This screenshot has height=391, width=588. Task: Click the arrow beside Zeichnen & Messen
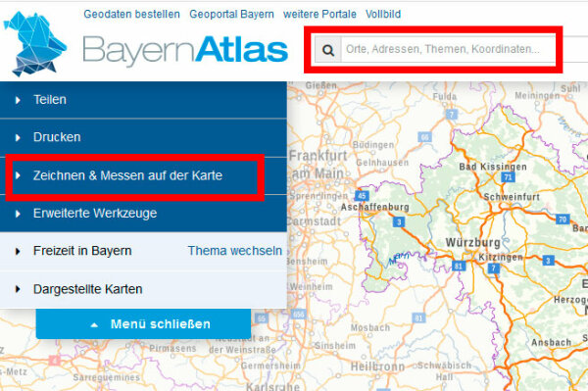18,175
